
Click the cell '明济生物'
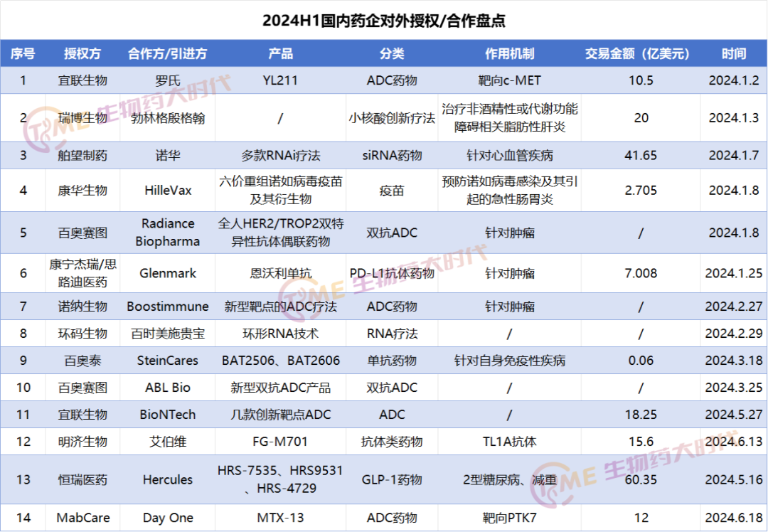(82, 442)
